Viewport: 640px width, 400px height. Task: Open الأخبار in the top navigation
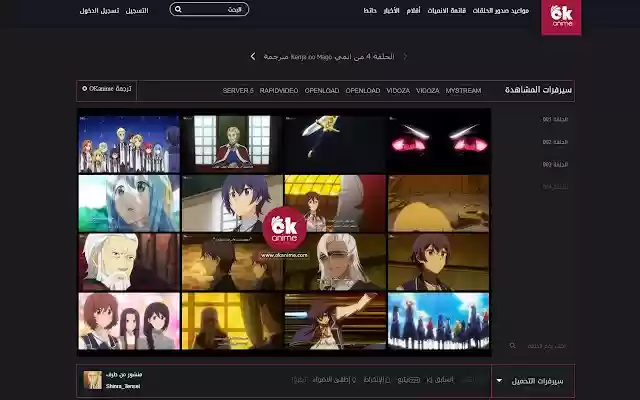coord(391,11)
